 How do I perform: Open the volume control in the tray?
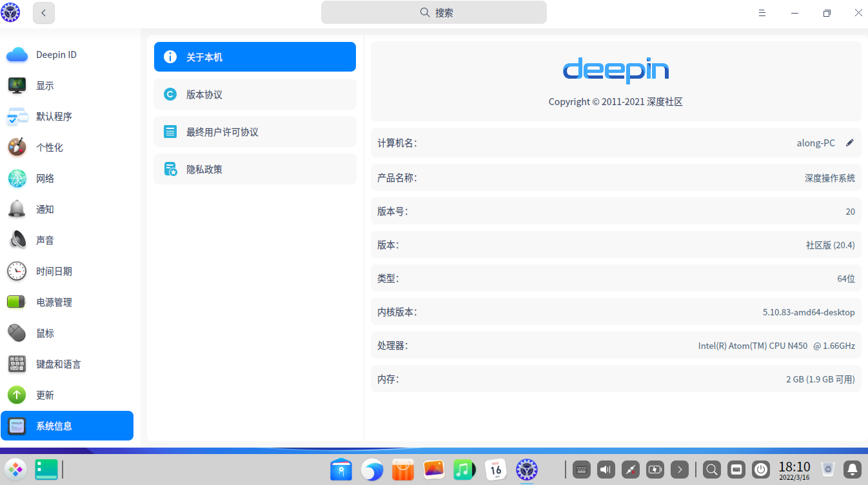[606, 470]
